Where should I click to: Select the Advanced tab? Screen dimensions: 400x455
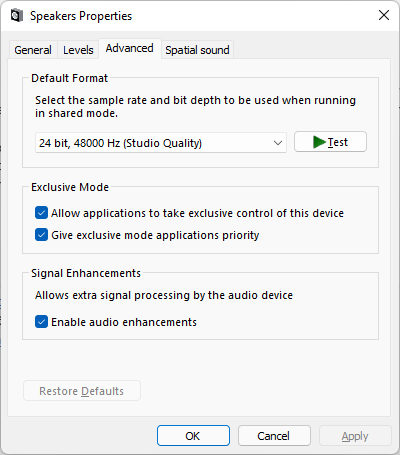(130, 48)
